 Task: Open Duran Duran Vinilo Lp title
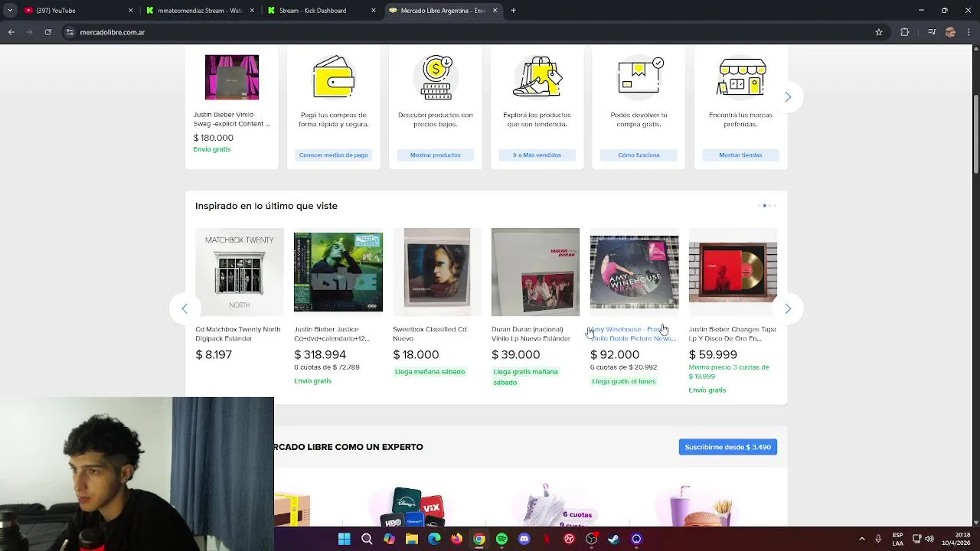[531, 334]
